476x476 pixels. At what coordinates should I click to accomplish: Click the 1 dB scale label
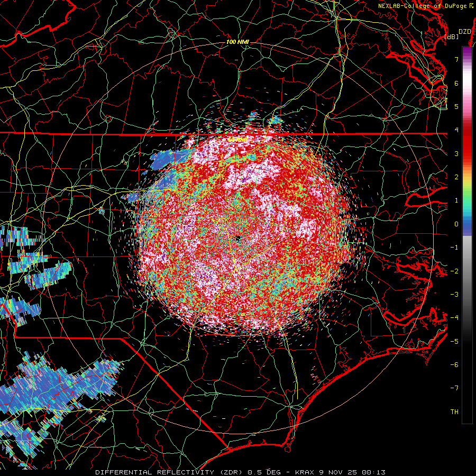pyautogui.click(x=456, y=200)
